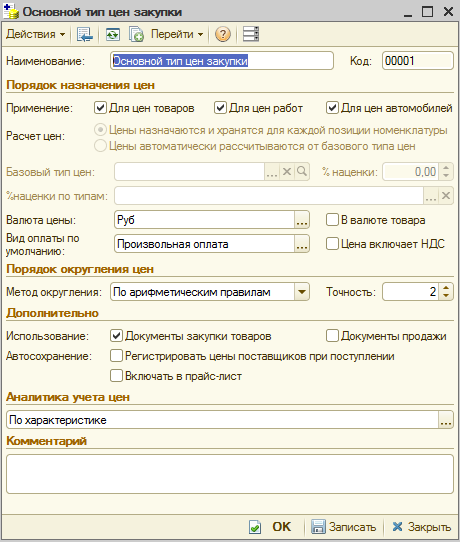Click the Записать button
The height and width of the screenshot is (542, 460).
(352, 527)
